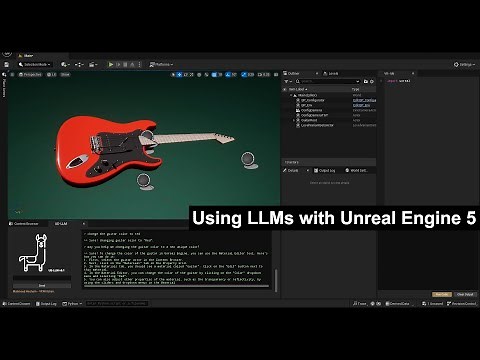This screenshot has width=480, height=360.
Task: Collapse the world root in Outliner
Action: (x=291, y=95)
